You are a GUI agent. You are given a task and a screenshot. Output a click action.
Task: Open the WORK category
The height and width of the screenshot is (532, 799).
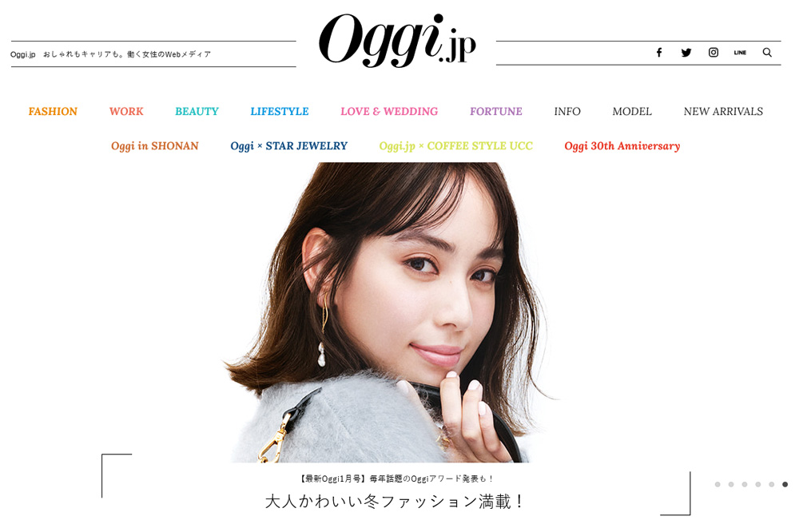(x=126, y=111)
